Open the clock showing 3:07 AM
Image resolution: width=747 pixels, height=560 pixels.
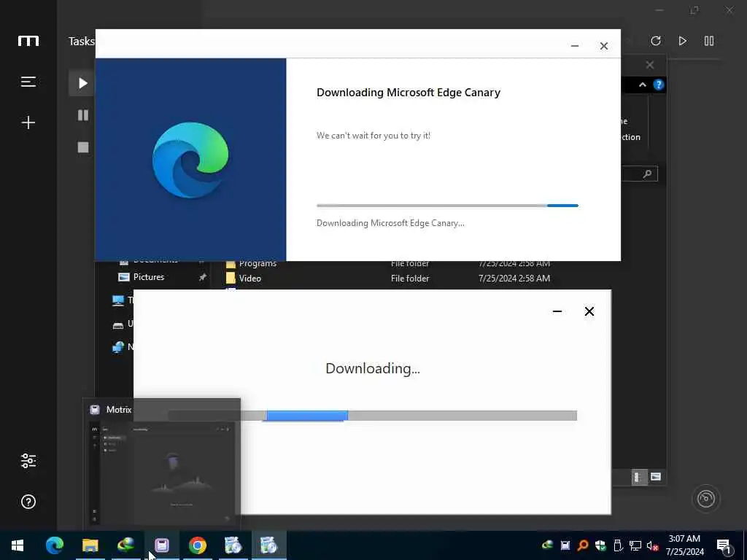pyautogui.click(x=684, y=545)
